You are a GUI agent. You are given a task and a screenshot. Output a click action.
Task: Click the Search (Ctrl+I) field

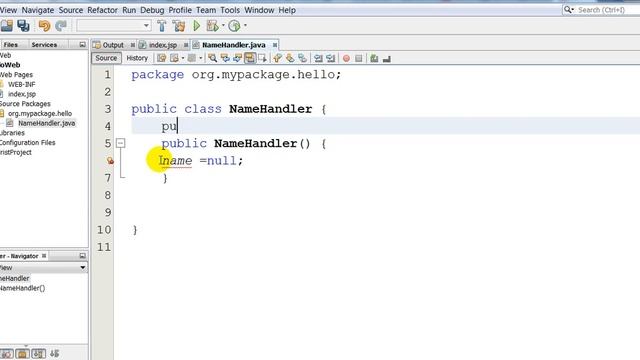[x=601, y=9]
